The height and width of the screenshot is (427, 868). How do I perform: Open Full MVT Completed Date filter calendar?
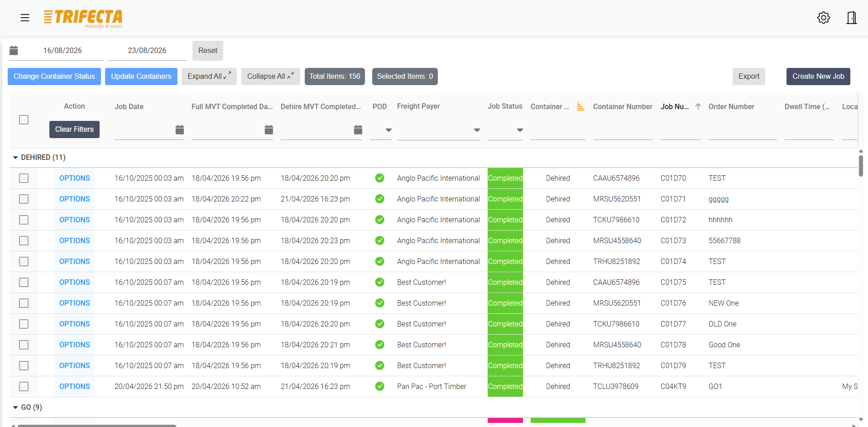(x=269, y=130)
